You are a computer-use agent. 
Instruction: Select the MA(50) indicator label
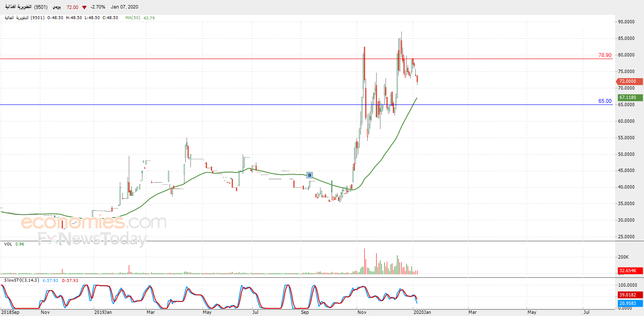click(x=133, y=18)
